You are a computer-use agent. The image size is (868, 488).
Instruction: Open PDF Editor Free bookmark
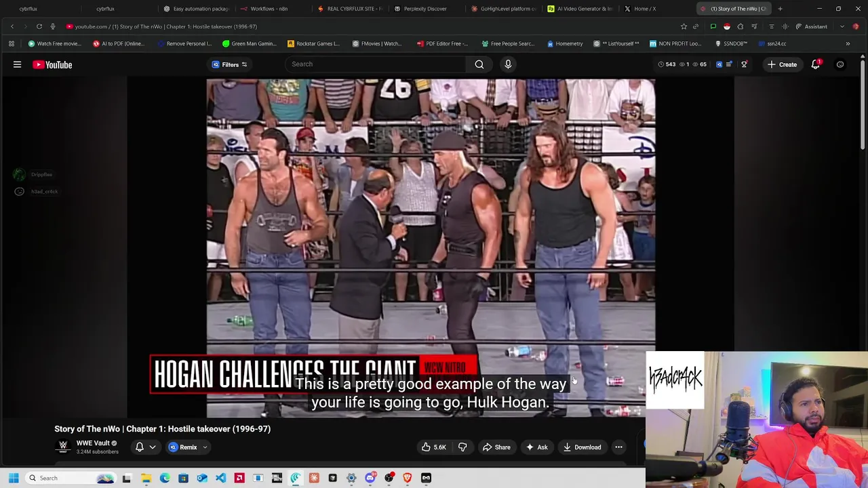(442, 43)
